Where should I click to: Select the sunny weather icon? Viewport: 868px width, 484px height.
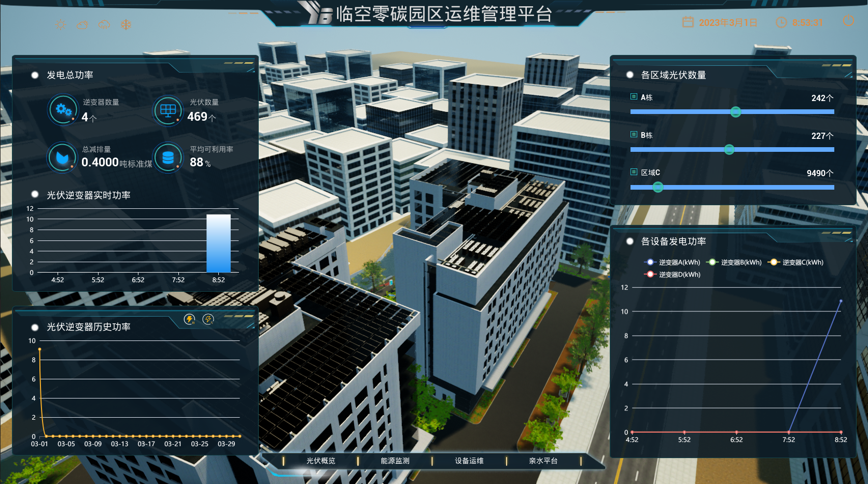point(62,24)
